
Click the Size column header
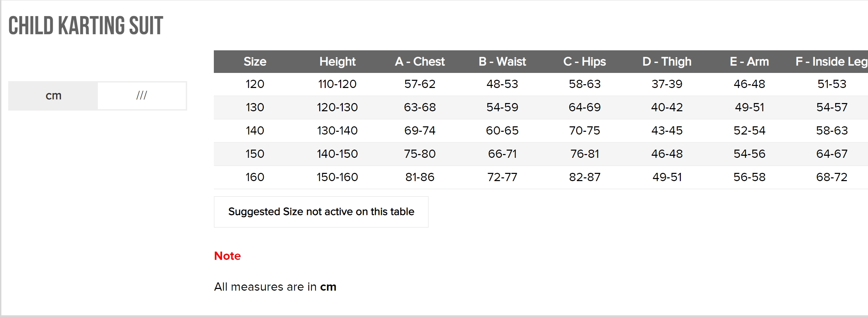coord(255,62)
